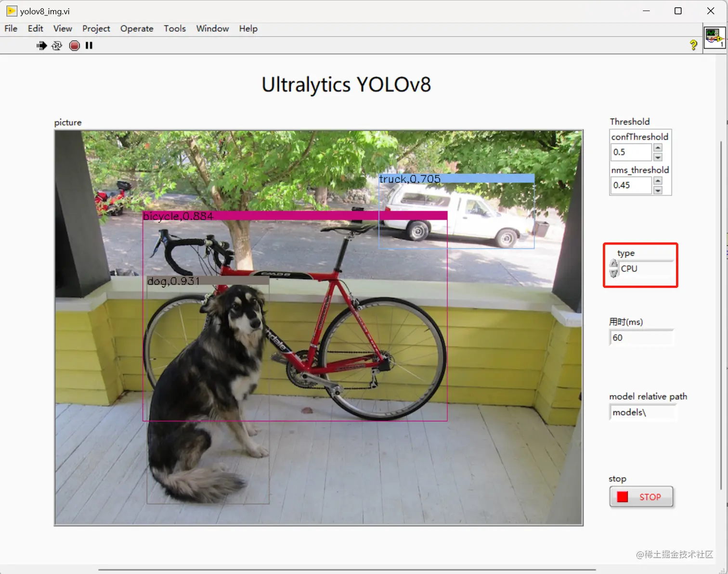Open the Help menu
Screen dimensions: 728x574
click(248, 28)
